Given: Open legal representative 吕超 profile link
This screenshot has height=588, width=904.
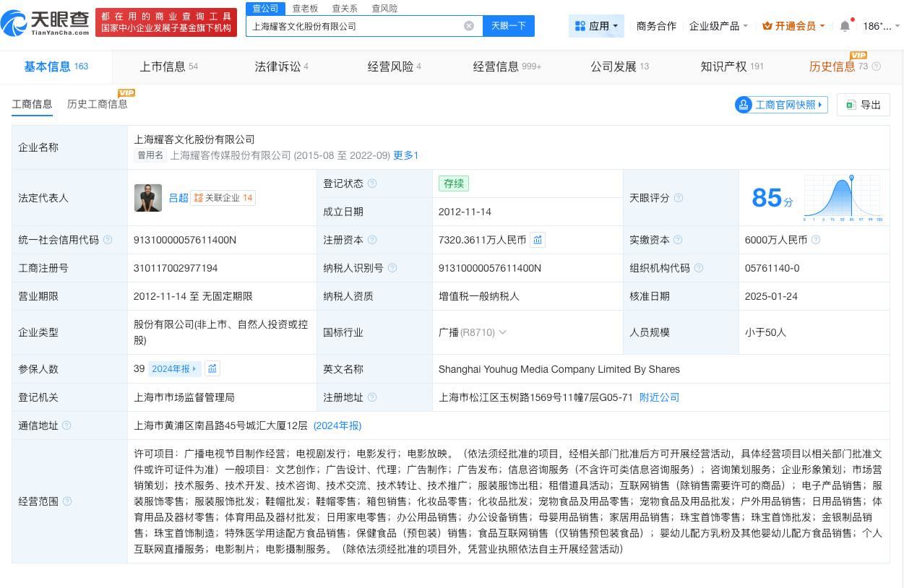Looking at the screenshot, I should coord(178,198).
